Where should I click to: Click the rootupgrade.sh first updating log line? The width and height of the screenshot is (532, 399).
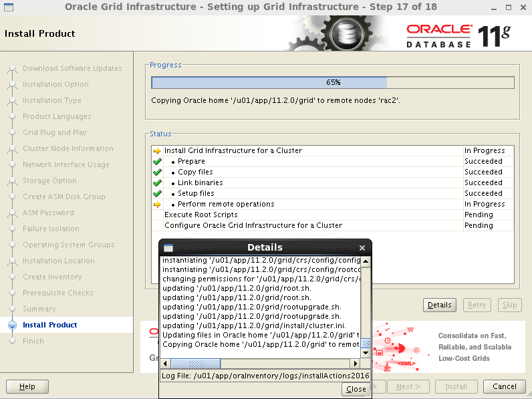(252, 307)
